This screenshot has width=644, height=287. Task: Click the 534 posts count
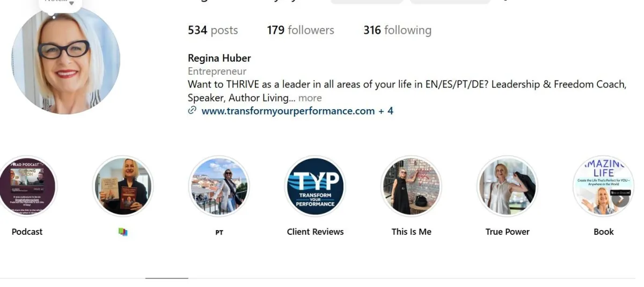click(x=213, y=30)
